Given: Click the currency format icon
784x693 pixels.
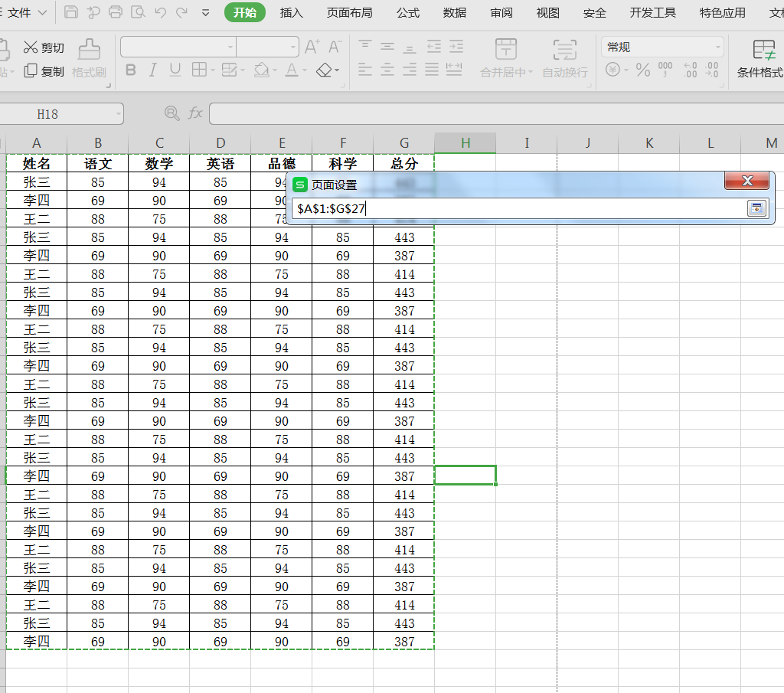Looking at the screenshot, I should click(613, 70).
